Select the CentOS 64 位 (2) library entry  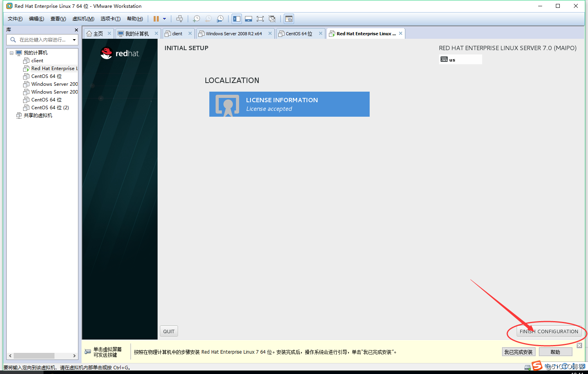click(x=50, y=108)
